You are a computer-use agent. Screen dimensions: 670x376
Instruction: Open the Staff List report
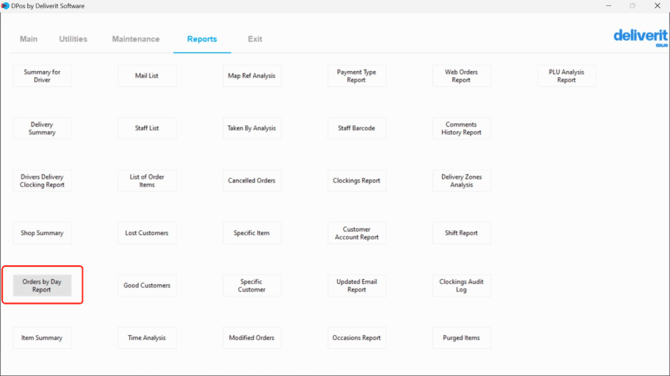(147, 128)
